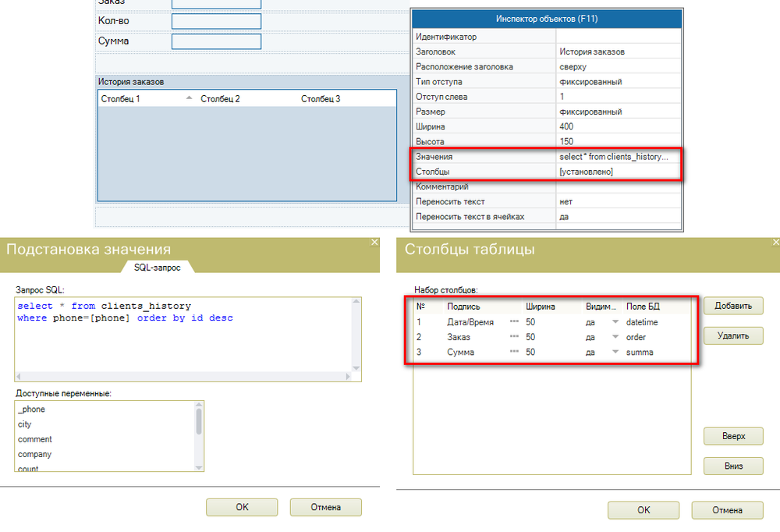The image size is (780, 532).
Task: Click sort arrow on Столбец 1 header
Action: [189, 99]
